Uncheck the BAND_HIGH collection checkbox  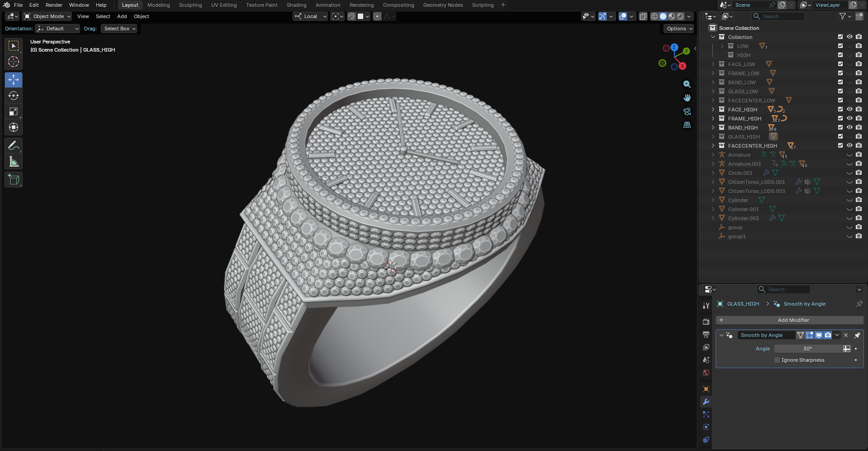point(840,127)
